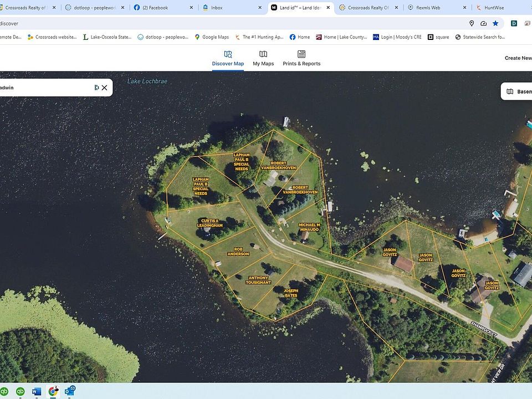Select the Michael M Minaudo parcel
Image resolution: width=532 pixels, height=399 pixels.
309,227
